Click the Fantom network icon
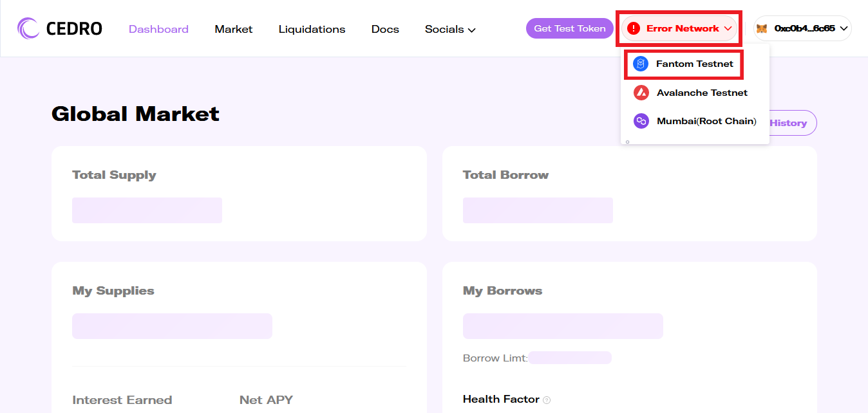Viewport: 868px width, 413px height. coord(640,64)
